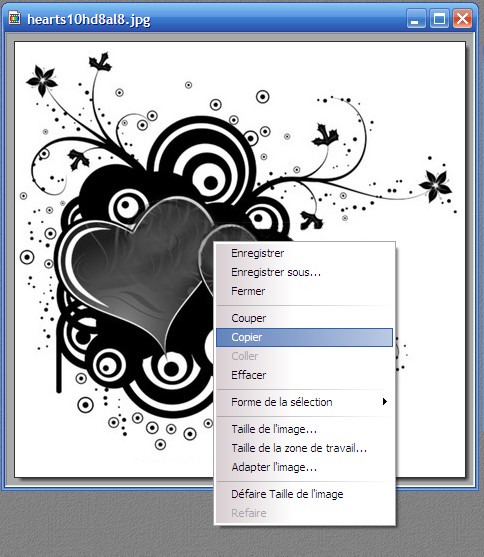Click the hearts10hd8al8.jpg title bar text
Viewport: 484px width, 557px height.
point(89,19)
